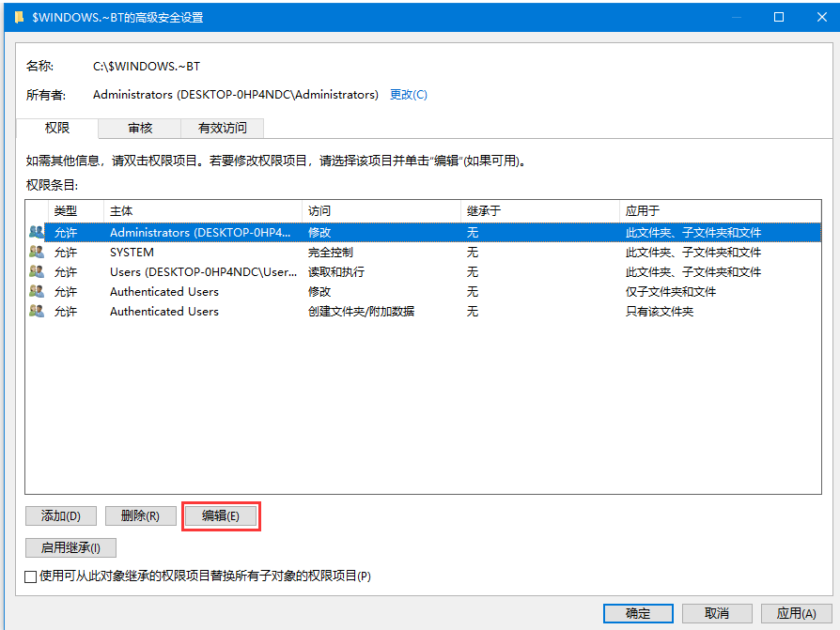Screen dimensions: 840x630
Task: Open the 有效访问 tab
Action: 223,128
